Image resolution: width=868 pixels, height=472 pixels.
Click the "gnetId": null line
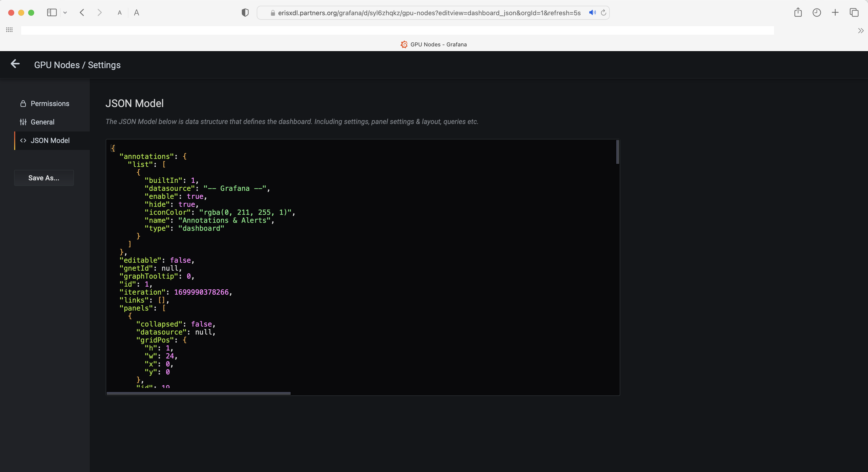pos(151,268)
